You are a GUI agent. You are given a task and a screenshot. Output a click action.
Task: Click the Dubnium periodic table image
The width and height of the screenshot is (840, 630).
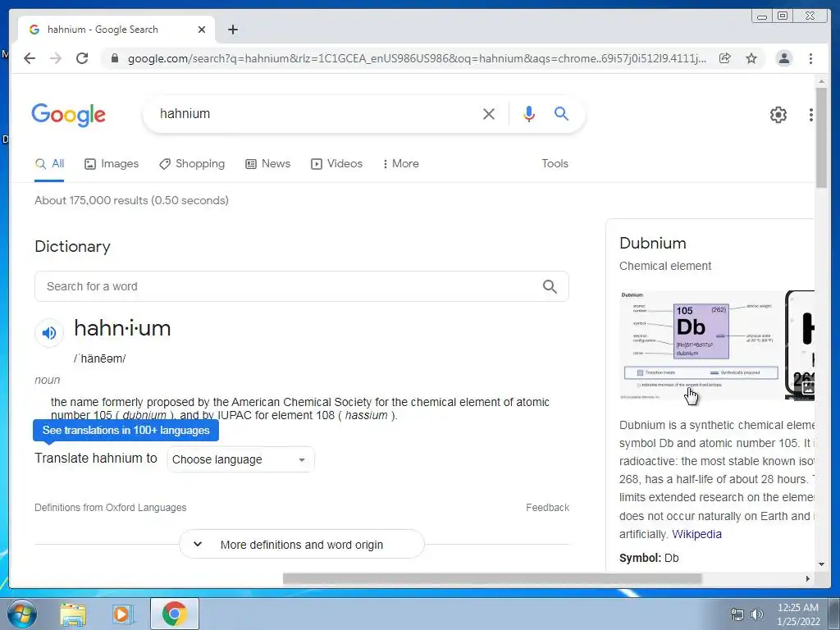[701, 345]
